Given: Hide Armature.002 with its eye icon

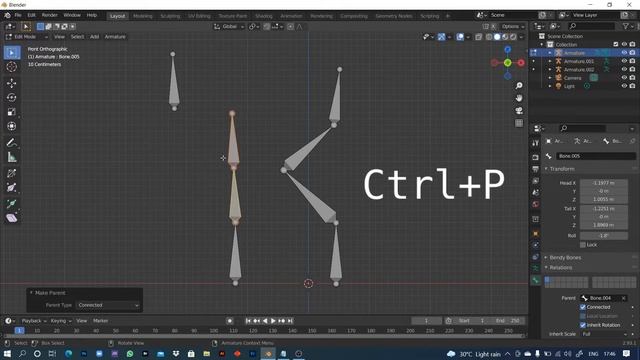Looking at the screenshot, I should click(x=624, y=69).
